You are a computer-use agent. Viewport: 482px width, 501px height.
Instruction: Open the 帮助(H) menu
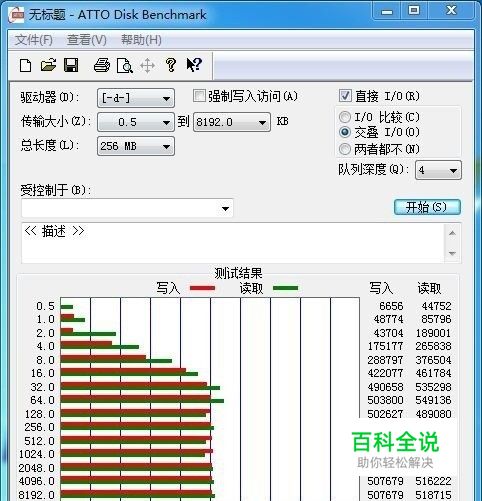pos(141,40)
